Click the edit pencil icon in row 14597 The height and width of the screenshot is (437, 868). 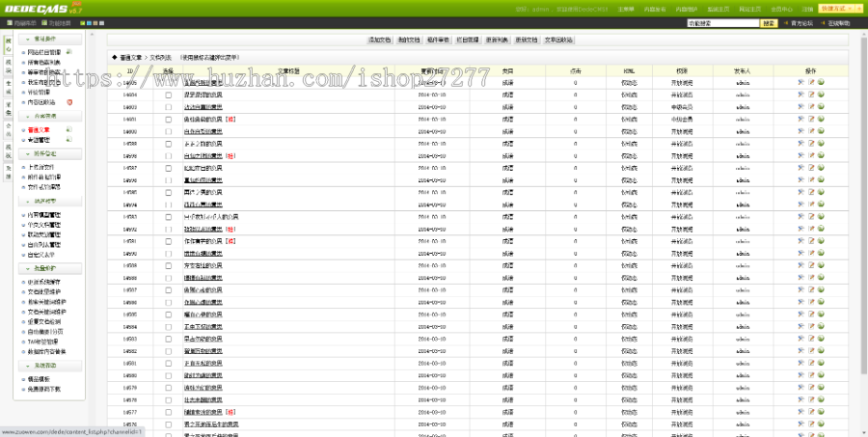811,167
